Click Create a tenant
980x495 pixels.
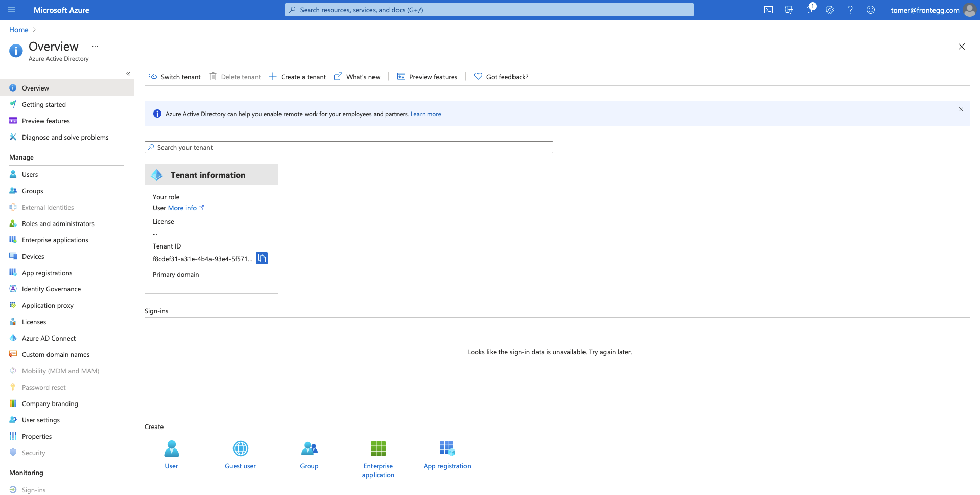297,77
